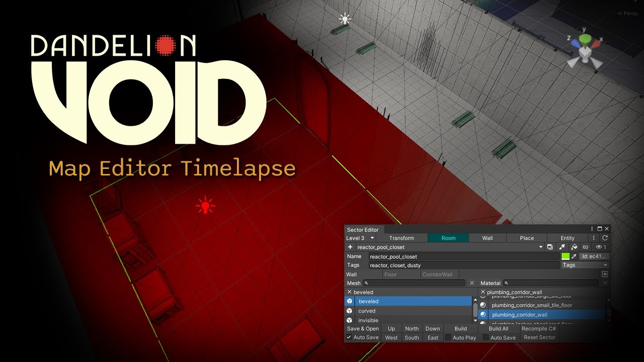The width and height of the screenshot is (644, 362).
Task: Click the Reset Sector button
Action: [539, 337]
